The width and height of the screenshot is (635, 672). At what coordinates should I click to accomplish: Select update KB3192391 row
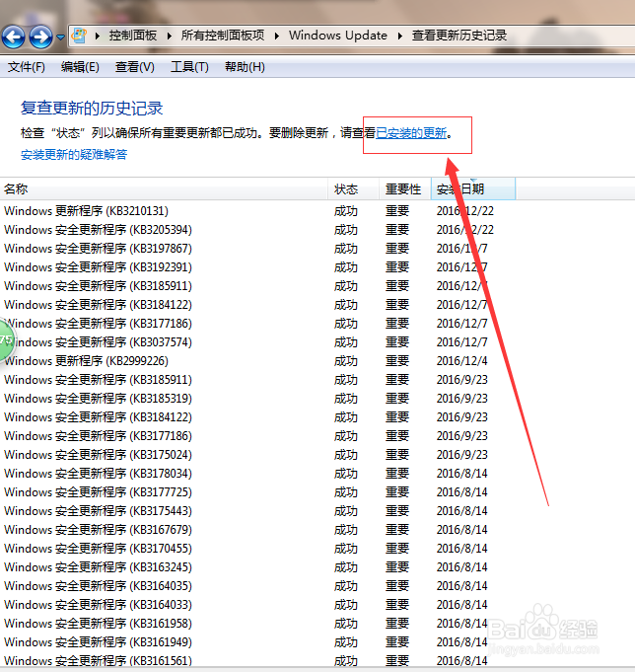pos(257,267)
